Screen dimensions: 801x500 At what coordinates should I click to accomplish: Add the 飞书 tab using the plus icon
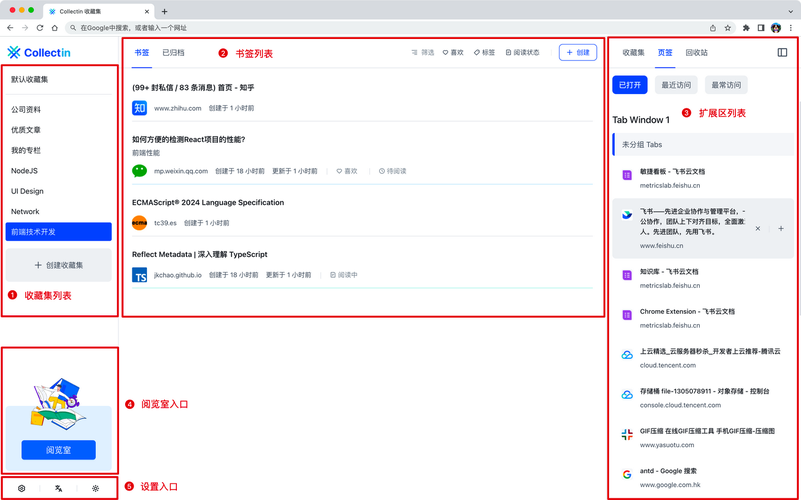click(x=781, y=229)
